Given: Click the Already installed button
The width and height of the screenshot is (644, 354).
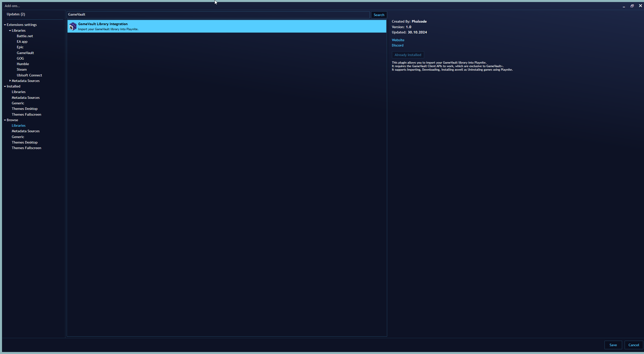Looking at the screenshot, I should click(x=408, y=55).
